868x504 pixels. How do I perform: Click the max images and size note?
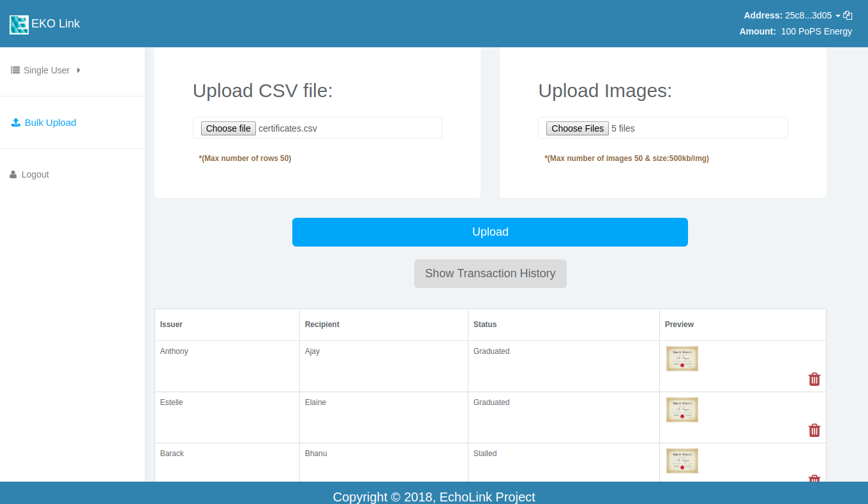[627, 158]
